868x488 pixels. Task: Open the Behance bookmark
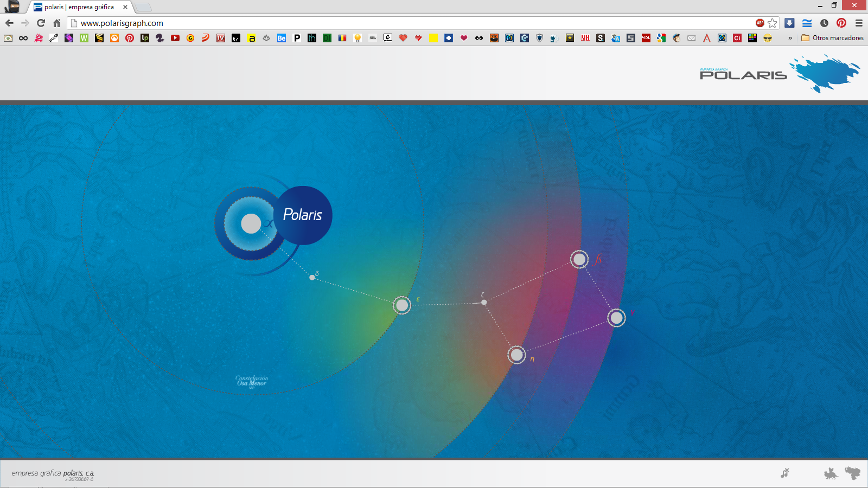click(282, 38)
